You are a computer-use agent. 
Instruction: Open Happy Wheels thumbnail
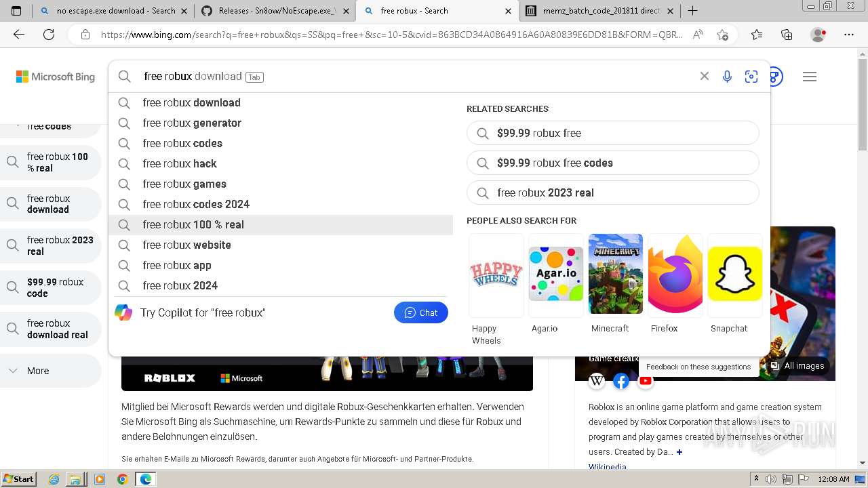[x=496, y=274]
